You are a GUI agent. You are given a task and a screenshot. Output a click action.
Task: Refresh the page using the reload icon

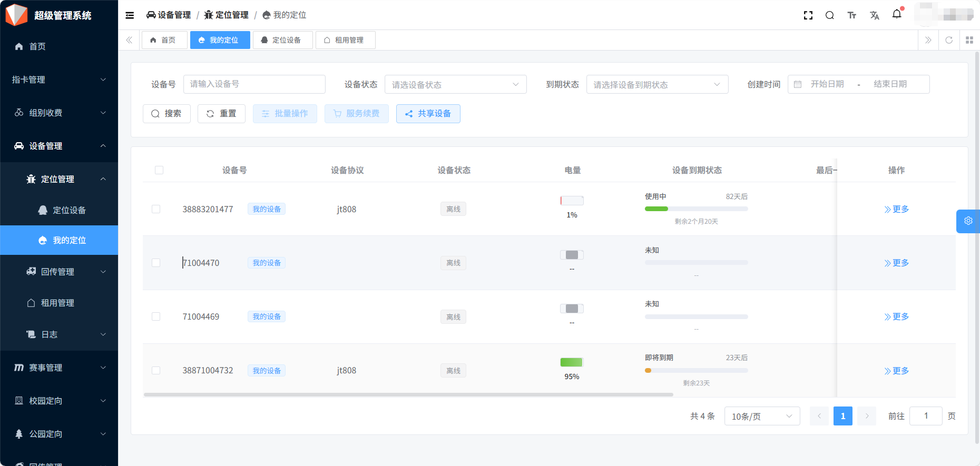coord(948,40)
